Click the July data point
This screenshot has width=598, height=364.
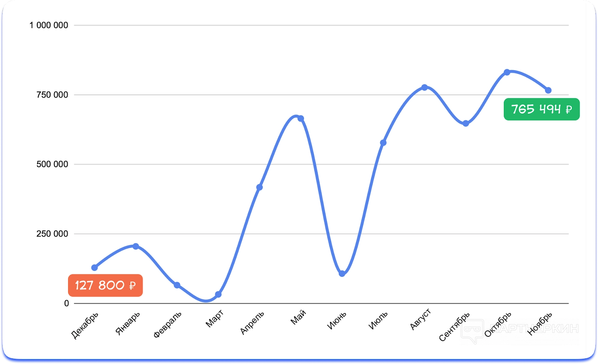383,143
